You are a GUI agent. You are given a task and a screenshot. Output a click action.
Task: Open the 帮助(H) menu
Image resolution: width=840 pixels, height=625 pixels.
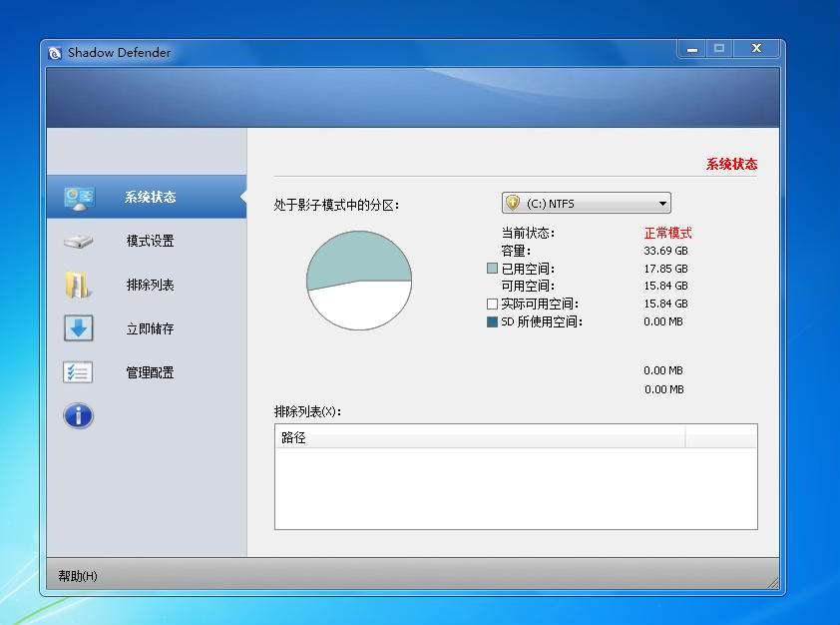point(78,576)
